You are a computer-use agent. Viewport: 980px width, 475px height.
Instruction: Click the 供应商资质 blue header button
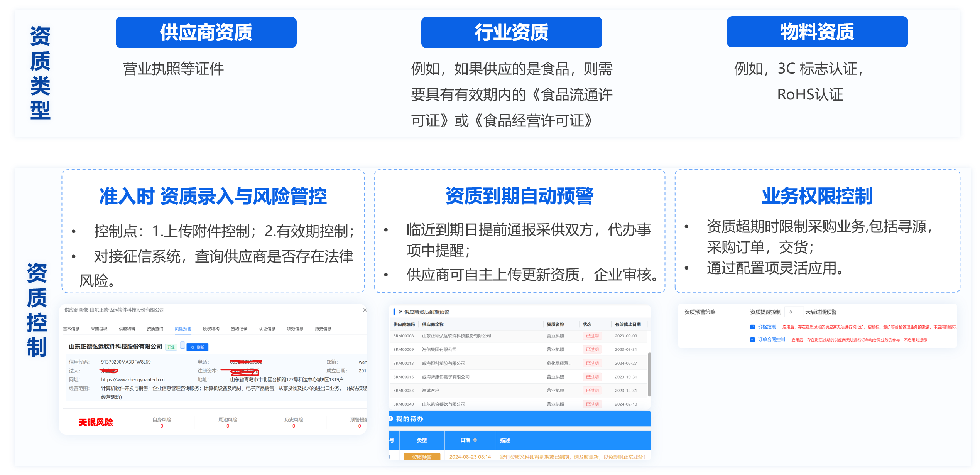pyautogui.click(x=206, y=32)
